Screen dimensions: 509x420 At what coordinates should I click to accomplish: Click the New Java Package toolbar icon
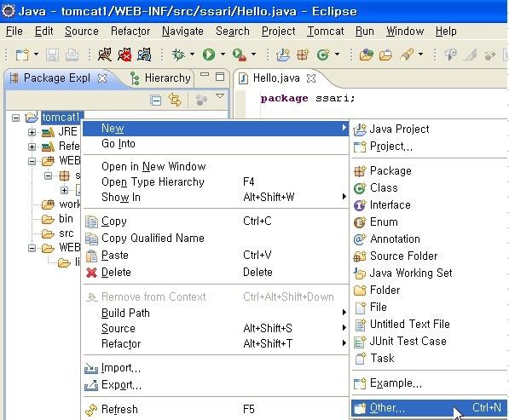[303, 55]
